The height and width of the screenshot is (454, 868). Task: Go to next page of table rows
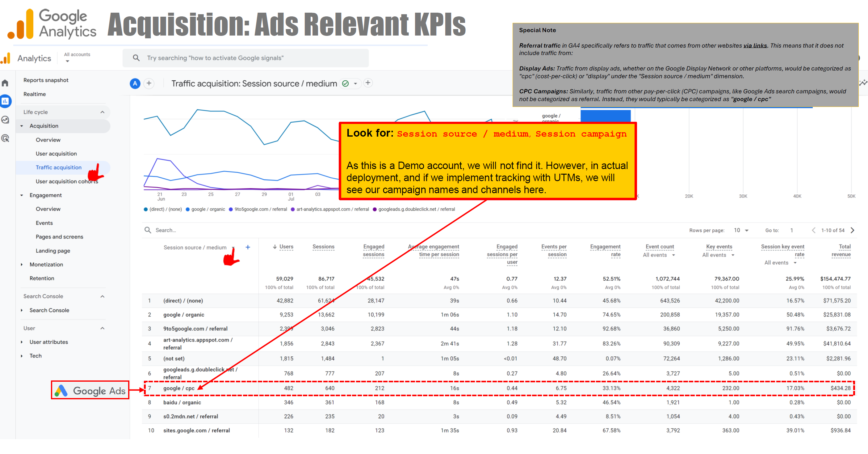(853, 230)
